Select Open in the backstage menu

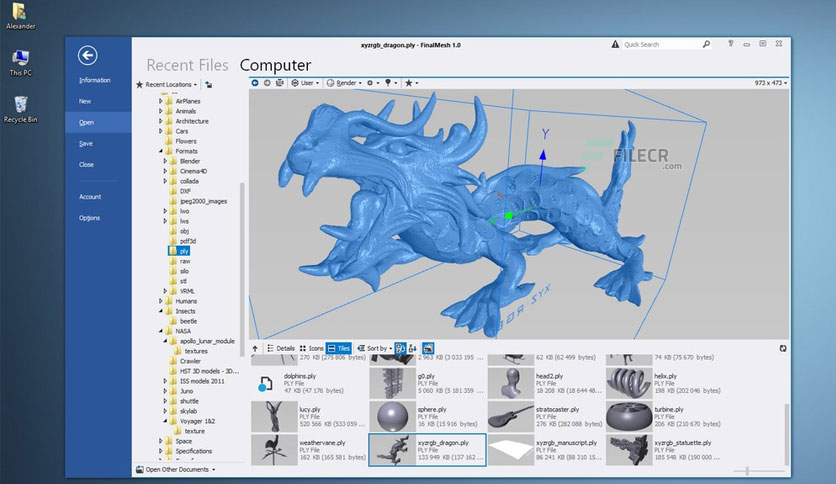(x=98, y=123)
